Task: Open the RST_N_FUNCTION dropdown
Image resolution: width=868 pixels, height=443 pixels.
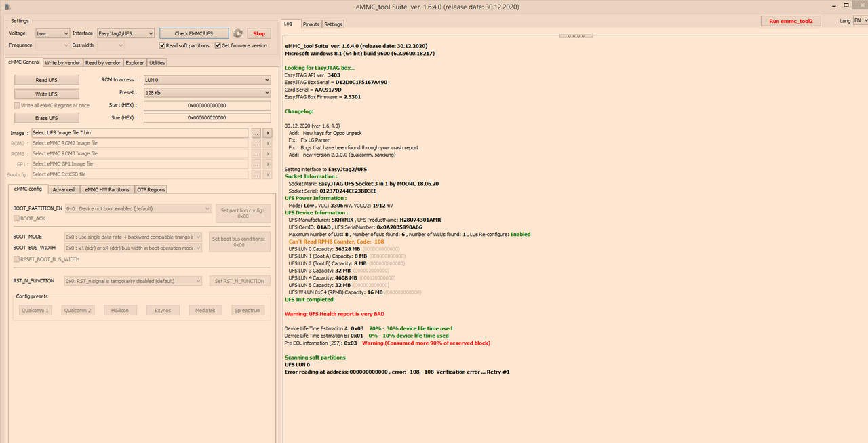Action: pos(133,280)
